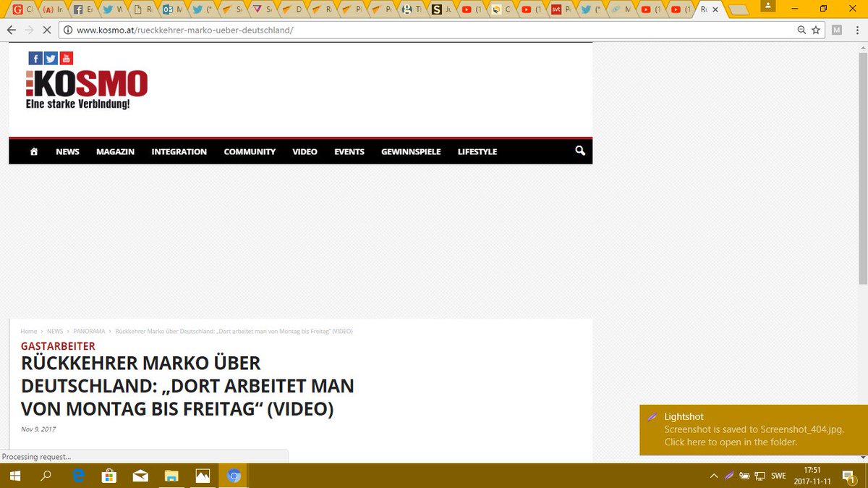Viewport: 868px width, 488px height.
Task: Open the COMMUNITY section
Action: click(250, 151)
